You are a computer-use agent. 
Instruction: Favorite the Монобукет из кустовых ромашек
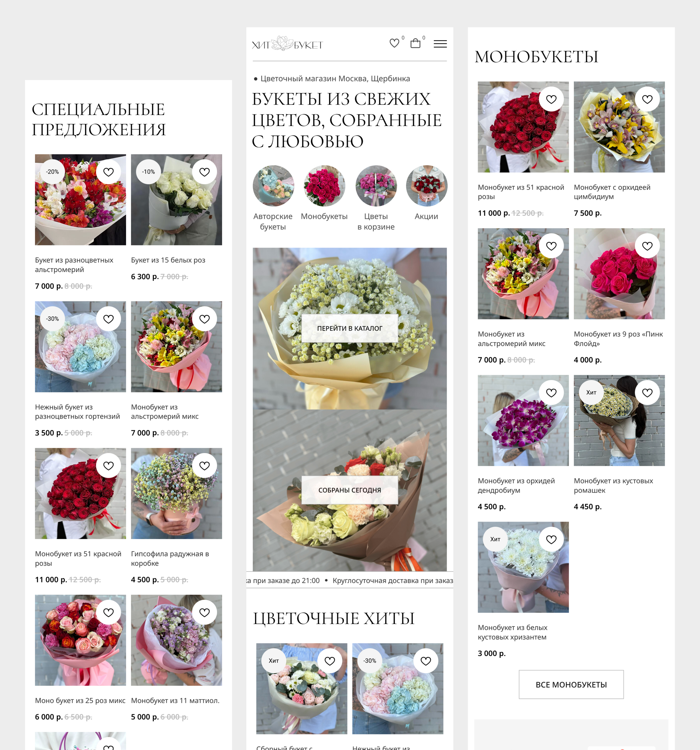coord(647,393)
